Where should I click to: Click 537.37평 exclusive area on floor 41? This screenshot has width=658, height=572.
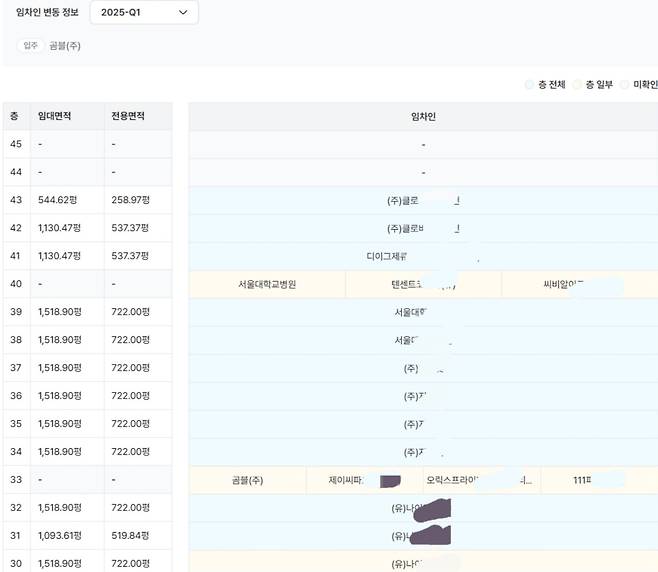pos(130,256)
